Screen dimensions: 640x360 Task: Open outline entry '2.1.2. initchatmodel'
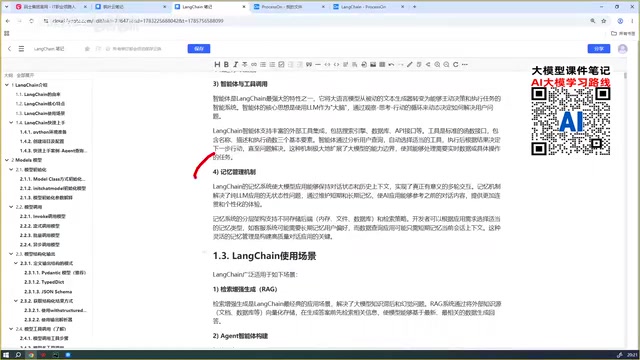(x=53, y=188)
